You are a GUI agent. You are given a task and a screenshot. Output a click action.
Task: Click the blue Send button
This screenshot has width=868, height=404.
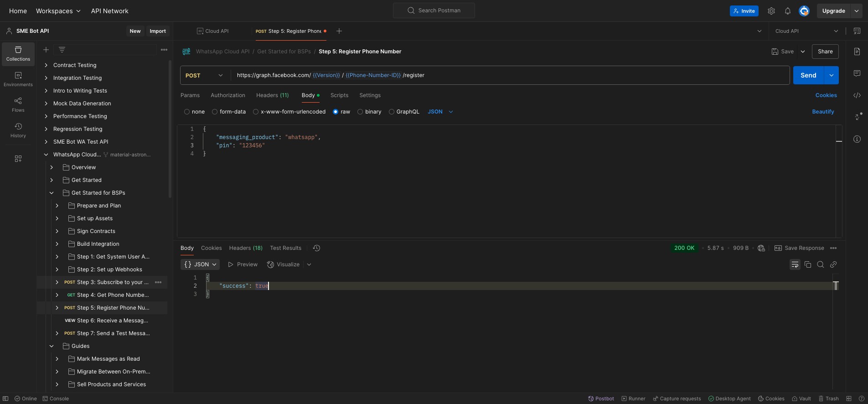(808, 75)
